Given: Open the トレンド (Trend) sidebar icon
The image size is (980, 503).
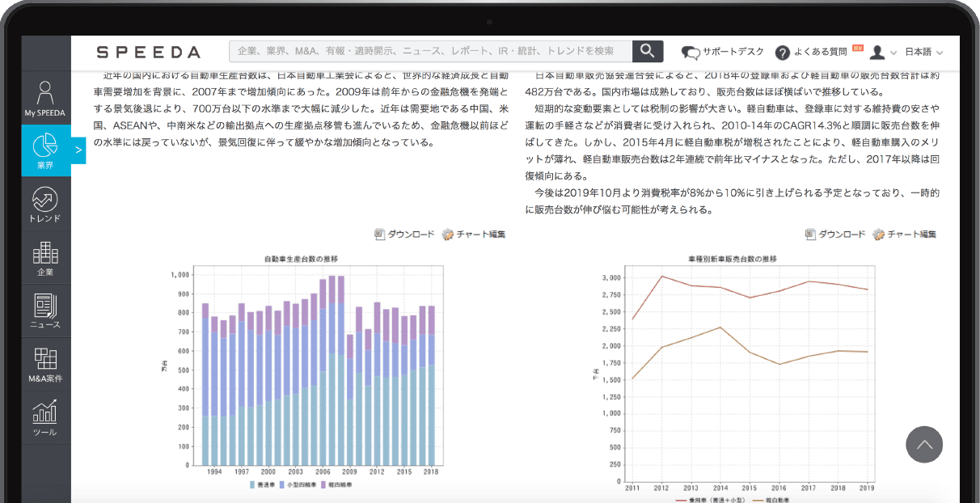Looking at the screenshot, I should 46,202.
